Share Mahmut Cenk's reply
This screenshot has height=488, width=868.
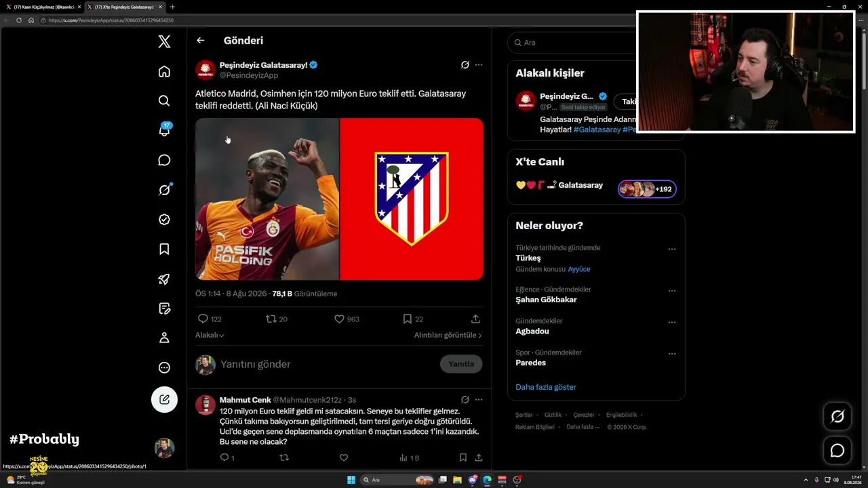pyautogui.click(x=479, y=457)
